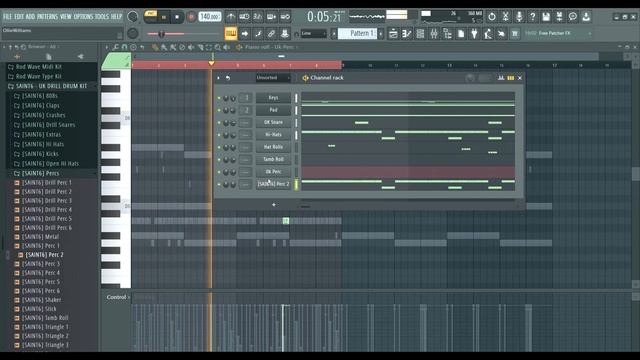The width and height of the screenshot is (640, 360).
Task: Open the Pattern 1 selector
Action: coord(358,33)
